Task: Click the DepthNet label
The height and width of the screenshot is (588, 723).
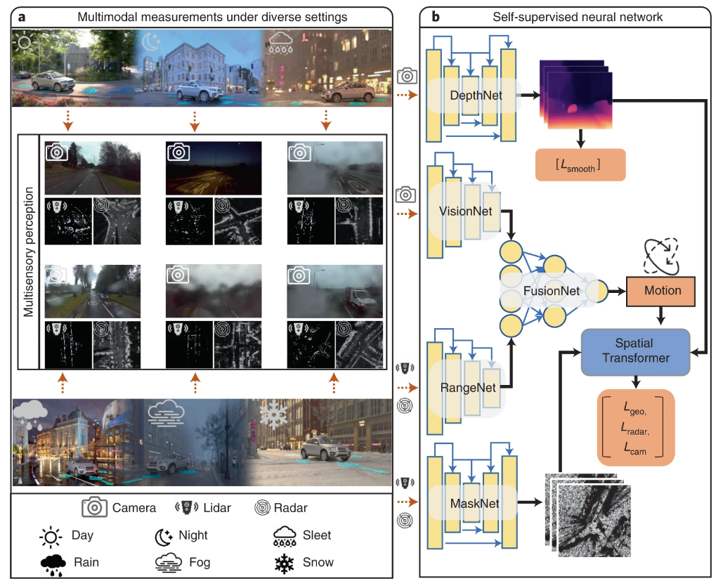Action: coord(476,96)
